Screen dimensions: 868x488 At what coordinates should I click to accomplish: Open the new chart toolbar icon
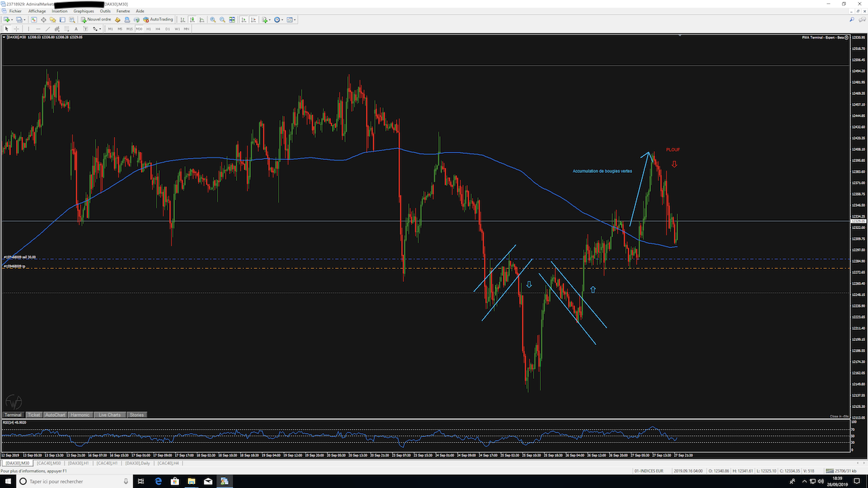click(x=7, y=20)
